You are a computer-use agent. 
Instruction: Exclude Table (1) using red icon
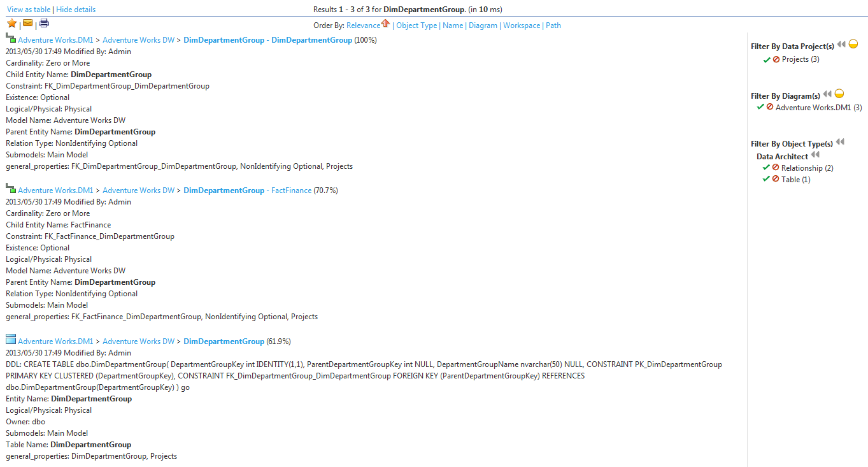tap(776, 180)
